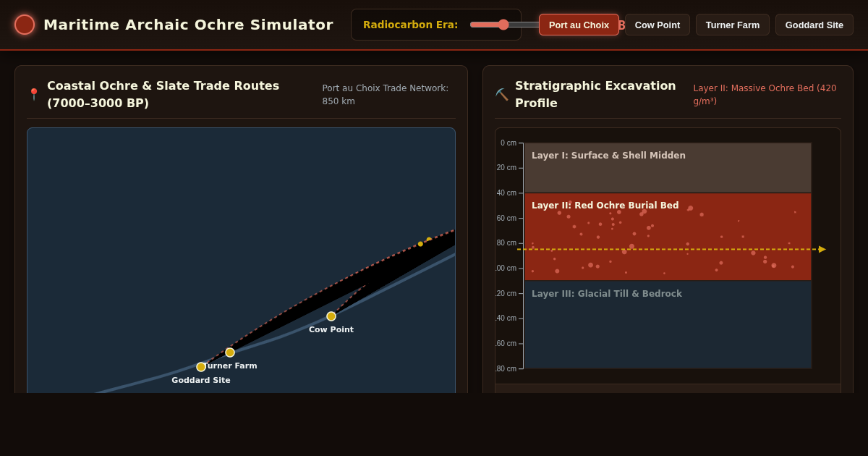
Task: Click the '80 cm' depth axis label
Action: coord(506,243)
